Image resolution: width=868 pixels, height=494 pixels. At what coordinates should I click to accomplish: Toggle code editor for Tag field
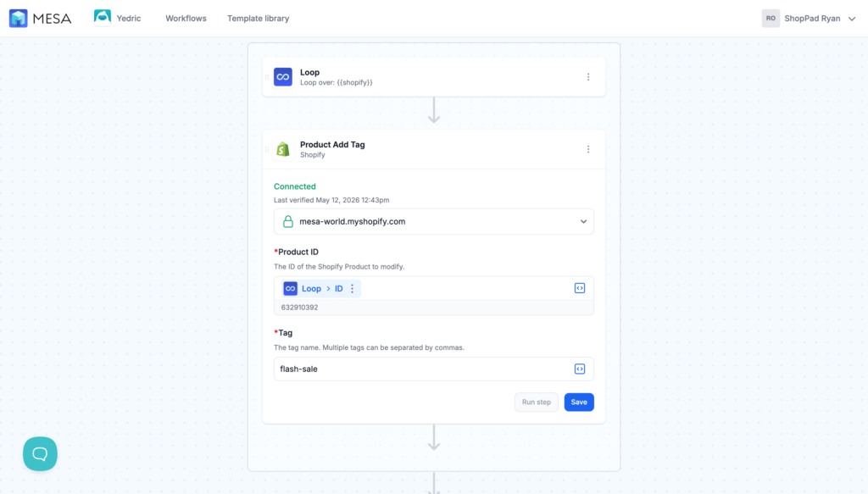(x=580, y=369)
